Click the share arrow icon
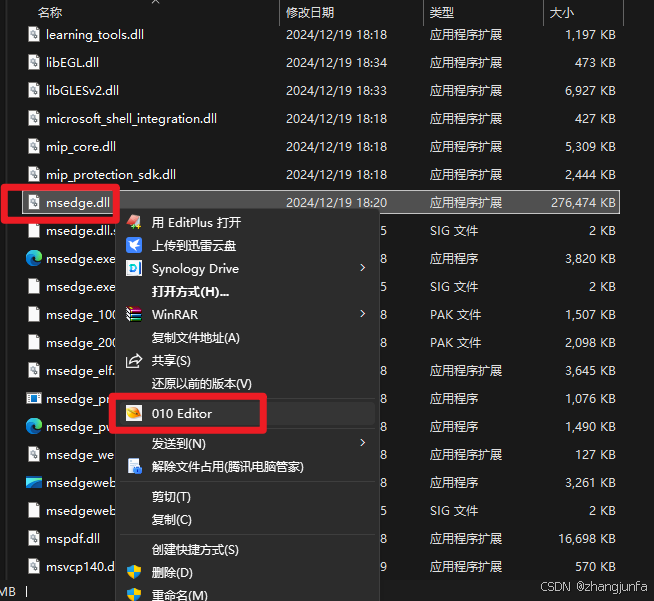 (134, 360)
